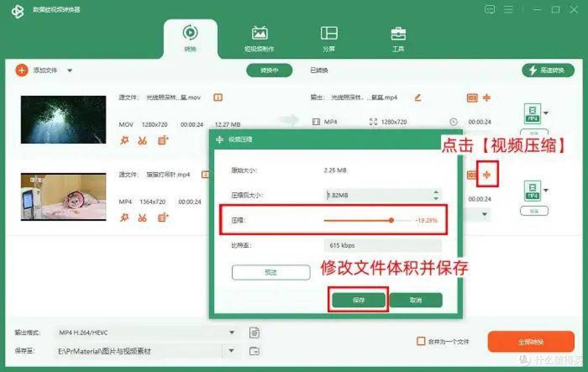
Task: Open the effects wand for the 1364x720 video
Action: (x=124, y=217)
